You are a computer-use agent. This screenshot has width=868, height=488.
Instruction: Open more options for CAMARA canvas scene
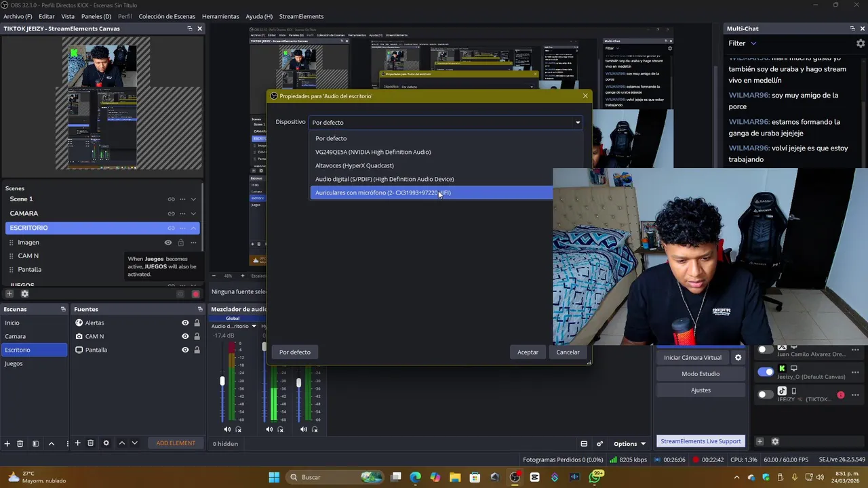point(182,213)
